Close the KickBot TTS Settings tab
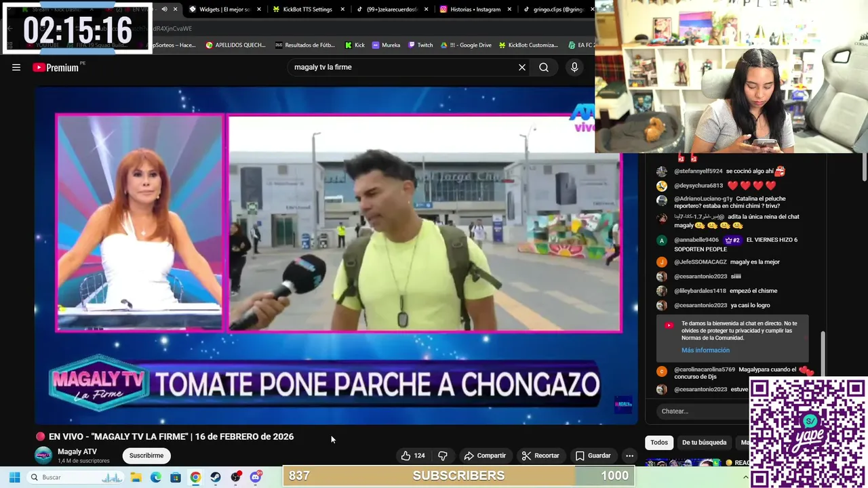Screen dimensions: 868x488 (342, 9)
